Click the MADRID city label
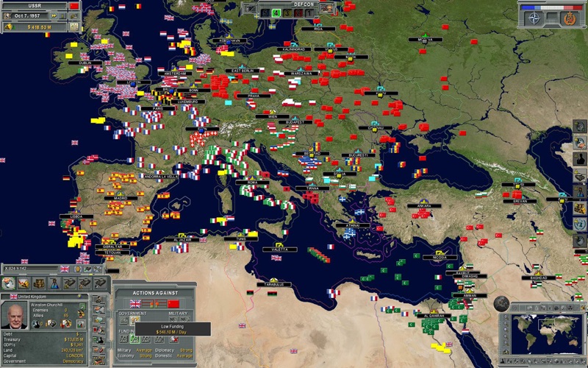 (121, 198)
